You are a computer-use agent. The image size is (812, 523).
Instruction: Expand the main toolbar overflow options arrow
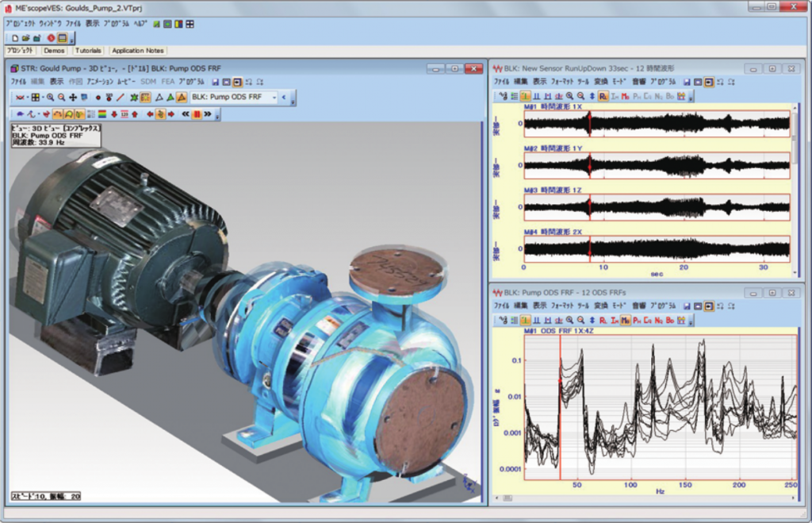(x=73, y=39)
